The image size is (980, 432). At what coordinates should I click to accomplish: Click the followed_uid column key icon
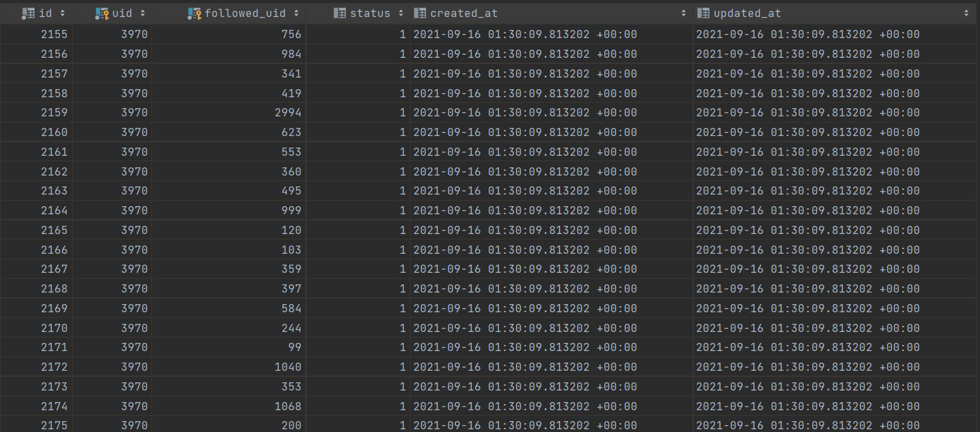[194, 13]
